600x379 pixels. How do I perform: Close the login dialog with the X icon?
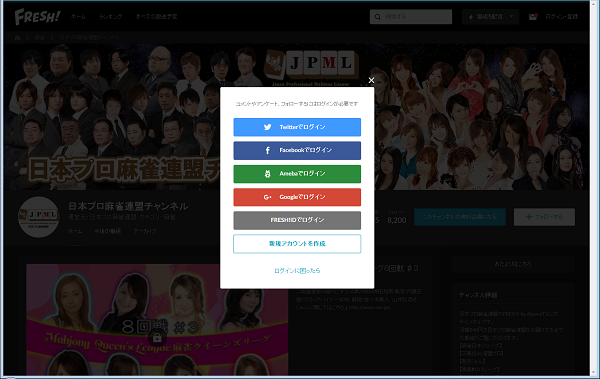point(371,80)
